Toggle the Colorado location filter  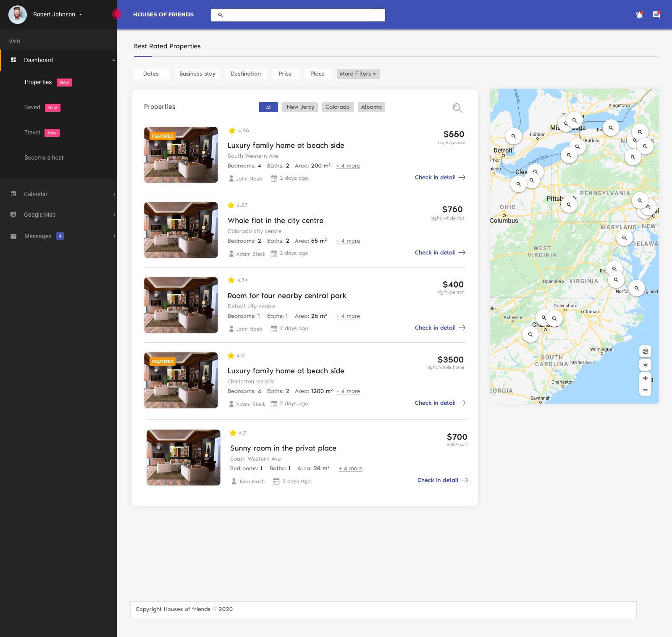pos(337,107)
